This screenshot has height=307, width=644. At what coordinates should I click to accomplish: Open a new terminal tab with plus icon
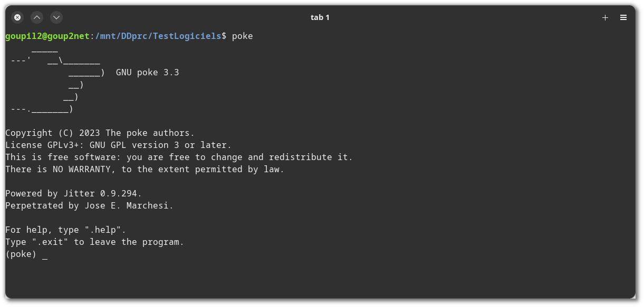tap(605, 17)
